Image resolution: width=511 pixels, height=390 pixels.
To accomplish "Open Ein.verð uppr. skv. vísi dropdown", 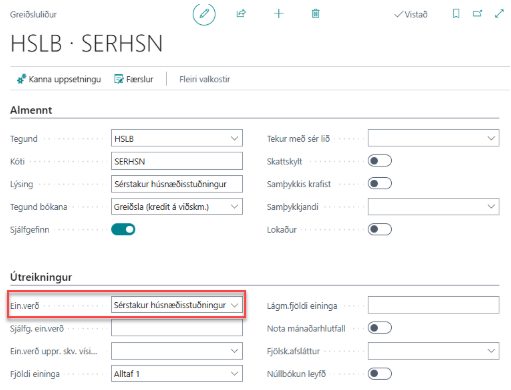I will click(x=177, y=351).
